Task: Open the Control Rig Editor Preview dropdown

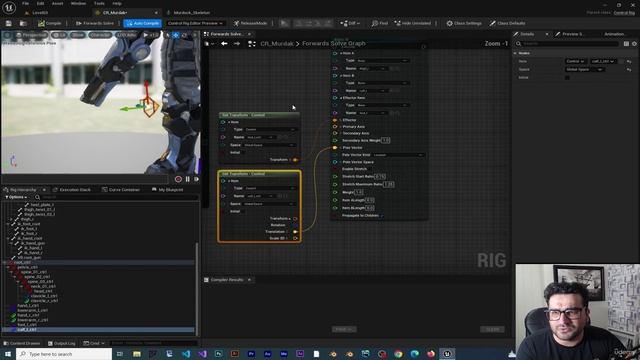Action: (x=196, y=23)
